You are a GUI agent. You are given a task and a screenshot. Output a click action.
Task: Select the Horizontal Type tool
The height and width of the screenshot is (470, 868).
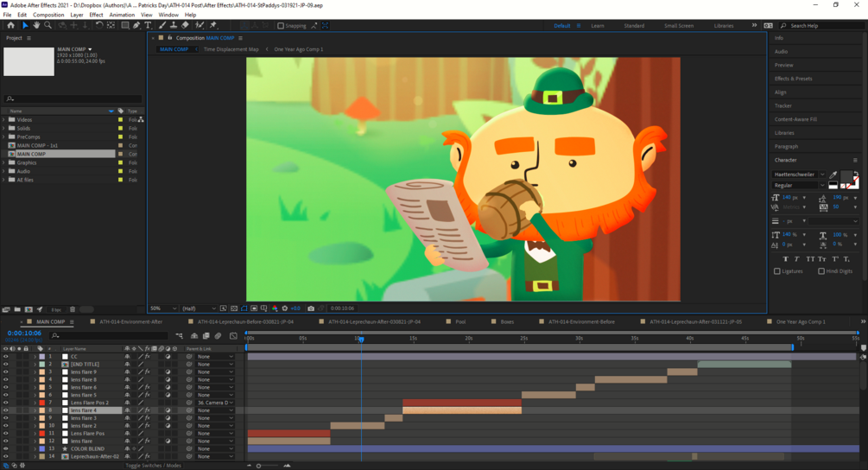coord(148,25)
